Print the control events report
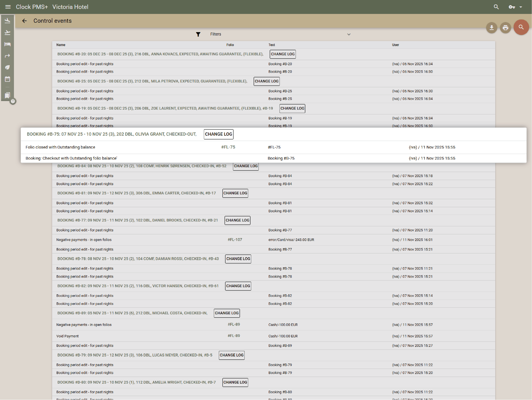 click(505, 28)
